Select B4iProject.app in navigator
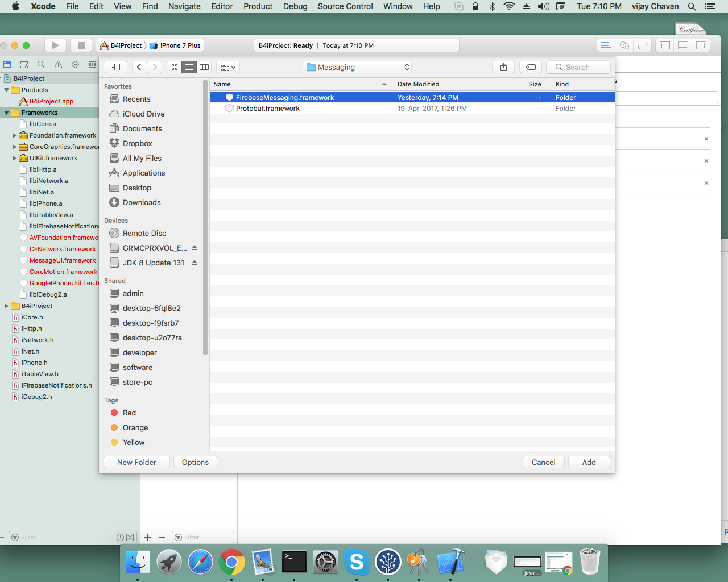This screenshot has height=582, width=728. point(51,101)
